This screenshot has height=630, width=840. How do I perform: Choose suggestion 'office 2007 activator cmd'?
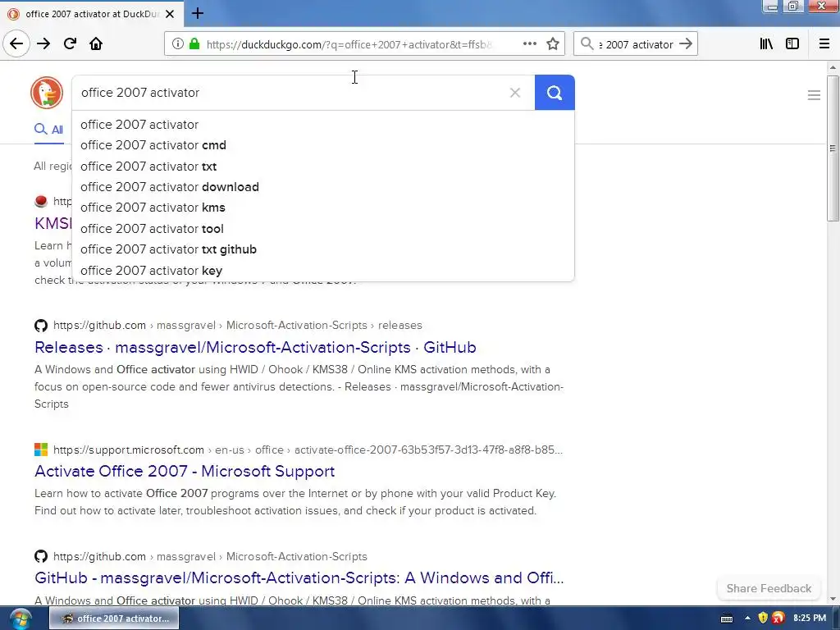(x=322, y=145)
